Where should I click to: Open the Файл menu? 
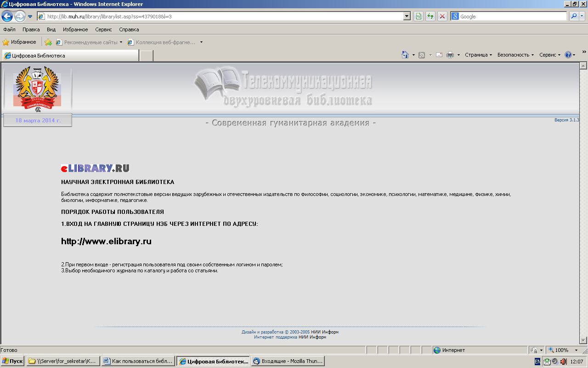[9, 29]
